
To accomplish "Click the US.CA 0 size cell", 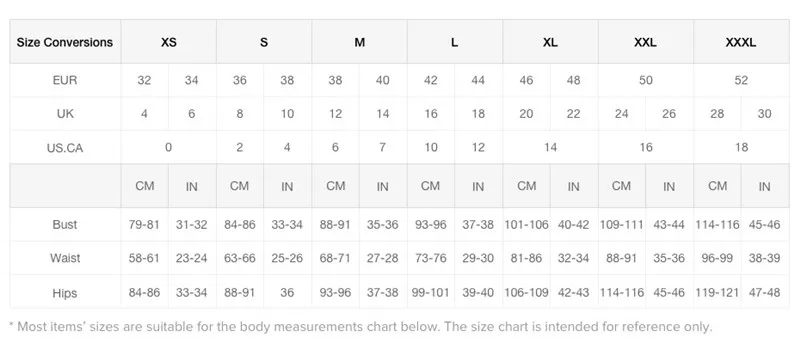I will point(168,148).
